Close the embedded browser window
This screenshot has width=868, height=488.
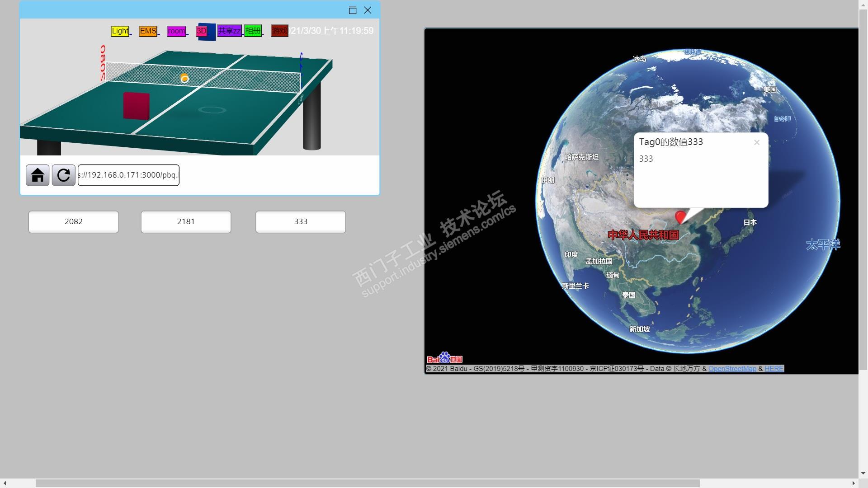368,10
